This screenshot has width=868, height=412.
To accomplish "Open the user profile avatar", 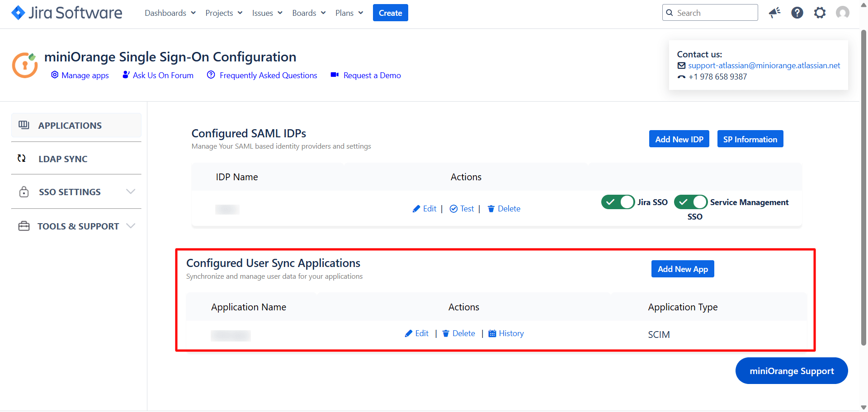I will [842, 13].
